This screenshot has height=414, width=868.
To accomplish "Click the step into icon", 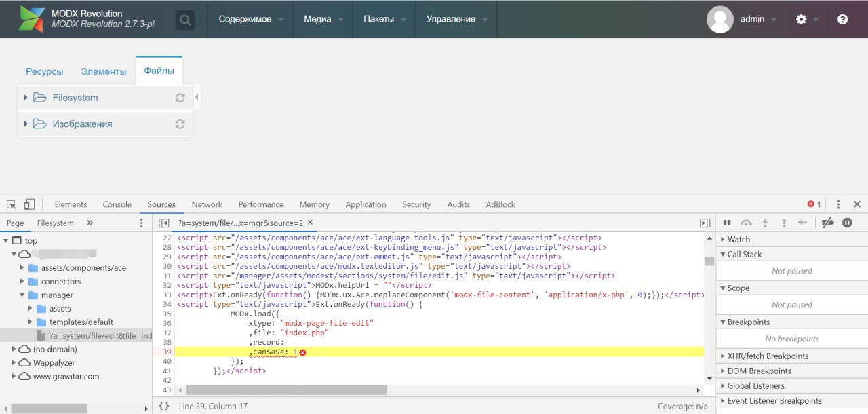I will pos(766,223).
